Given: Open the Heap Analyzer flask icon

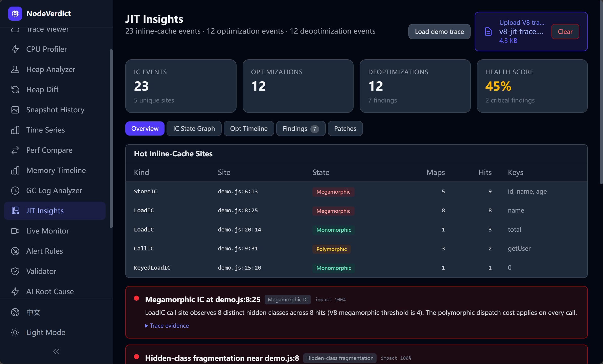Looking at the screenshot, I should pyautogui.click(x=15, y=69).
